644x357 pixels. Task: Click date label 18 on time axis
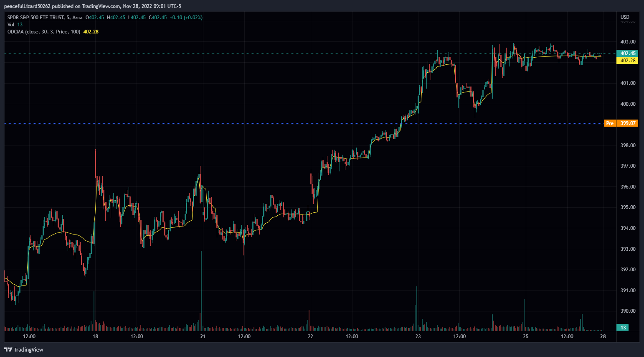click(x=95, y=337)
